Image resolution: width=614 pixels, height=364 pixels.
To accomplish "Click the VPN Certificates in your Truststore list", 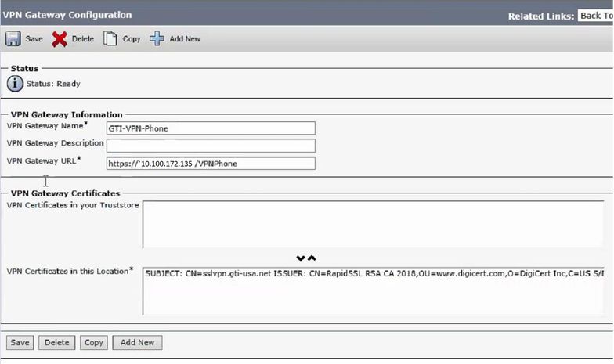I will (x=374, y=224).
